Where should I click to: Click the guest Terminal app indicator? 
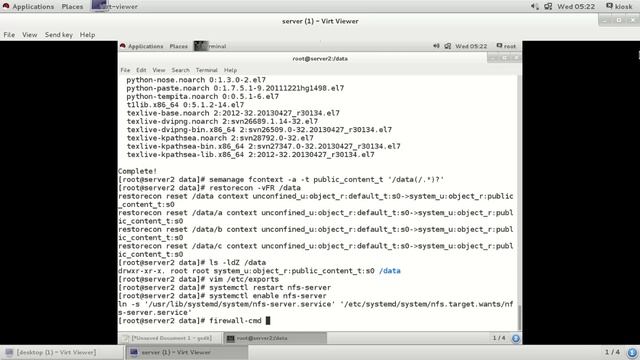coord(210,46)
